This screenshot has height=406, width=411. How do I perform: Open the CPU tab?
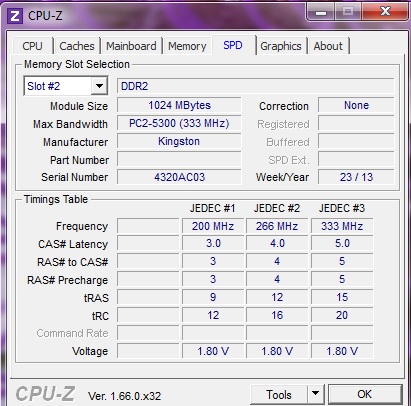(33, 46)
